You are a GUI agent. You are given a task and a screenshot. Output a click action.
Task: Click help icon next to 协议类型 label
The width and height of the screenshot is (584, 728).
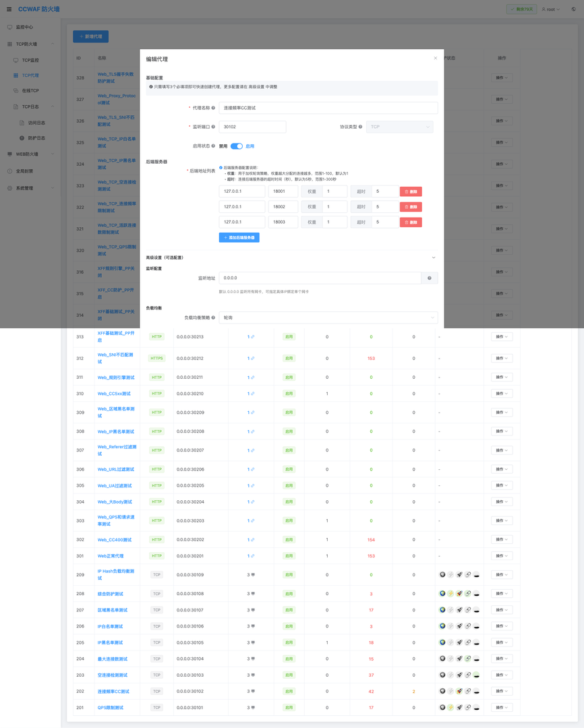361,127
